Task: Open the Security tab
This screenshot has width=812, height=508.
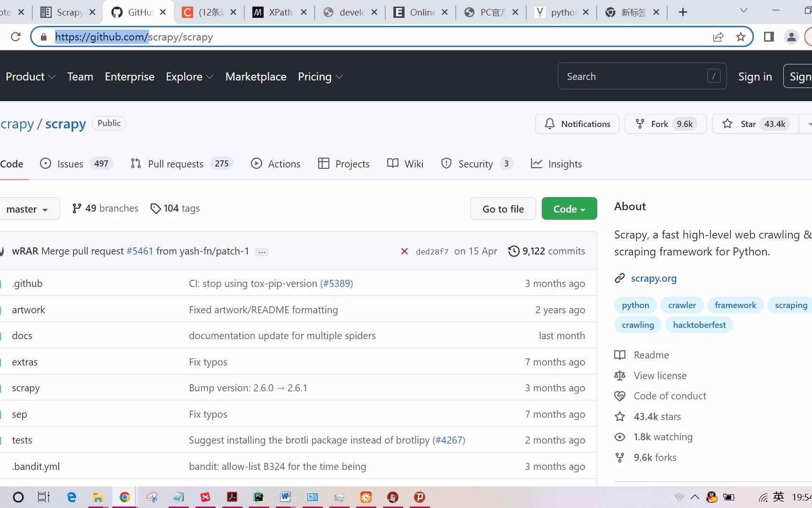Action: click(x=476, y=164)
